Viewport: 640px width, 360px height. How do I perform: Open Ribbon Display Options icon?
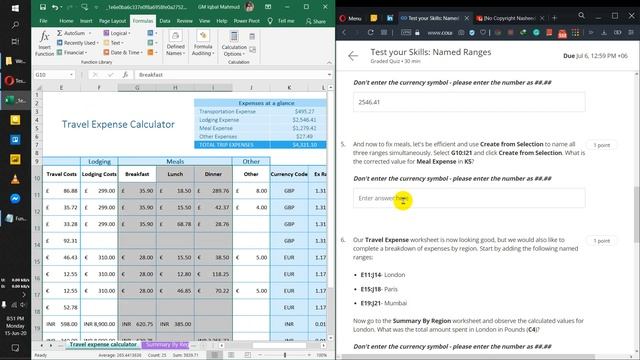click(x=268, y=7)
